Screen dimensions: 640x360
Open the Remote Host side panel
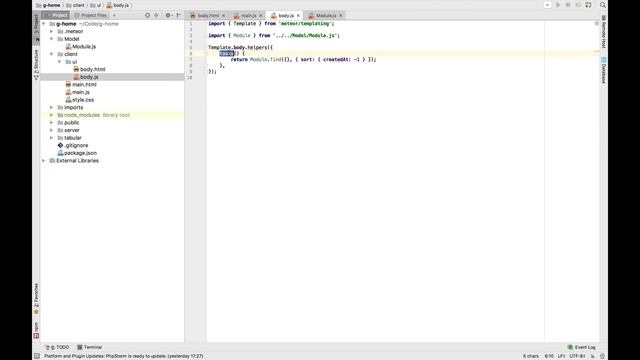(x=604, y=32)
